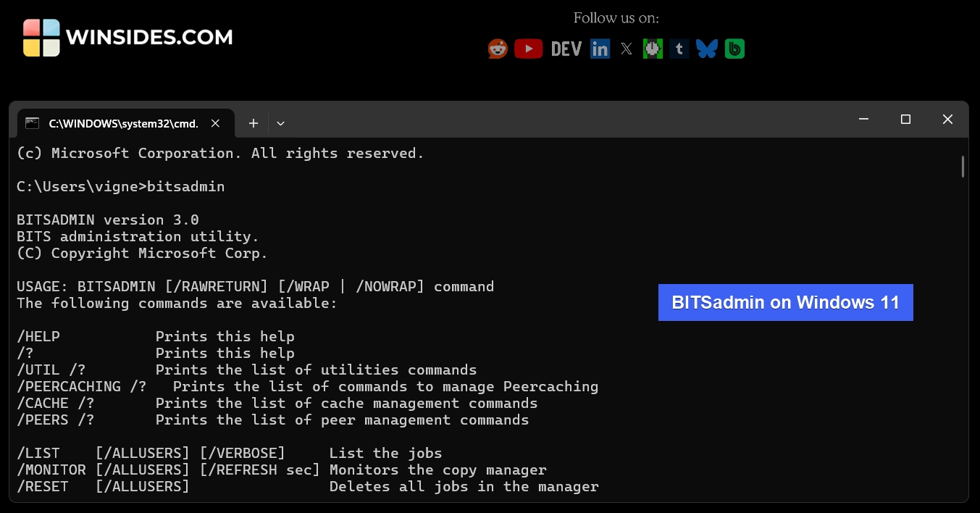Click the /RESET command line
Screen dimensions: 980x513
click(308, 486)
